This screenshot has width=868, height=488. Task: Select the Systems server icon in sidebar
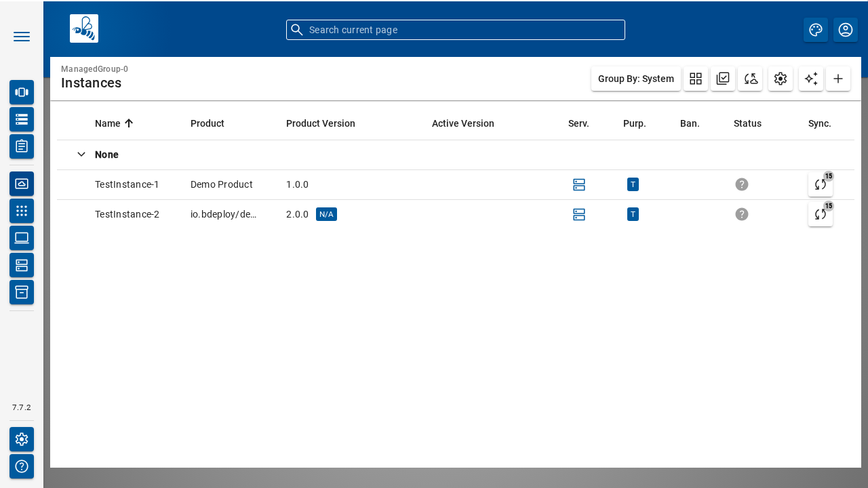coord(22,265)
